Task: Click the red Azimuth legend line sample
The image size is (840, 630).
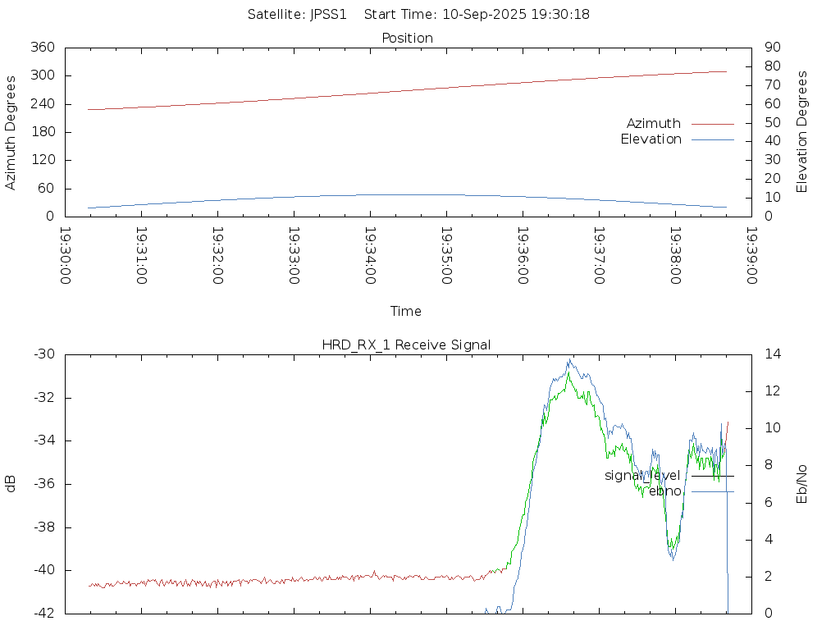Action: tap(713, 125)
